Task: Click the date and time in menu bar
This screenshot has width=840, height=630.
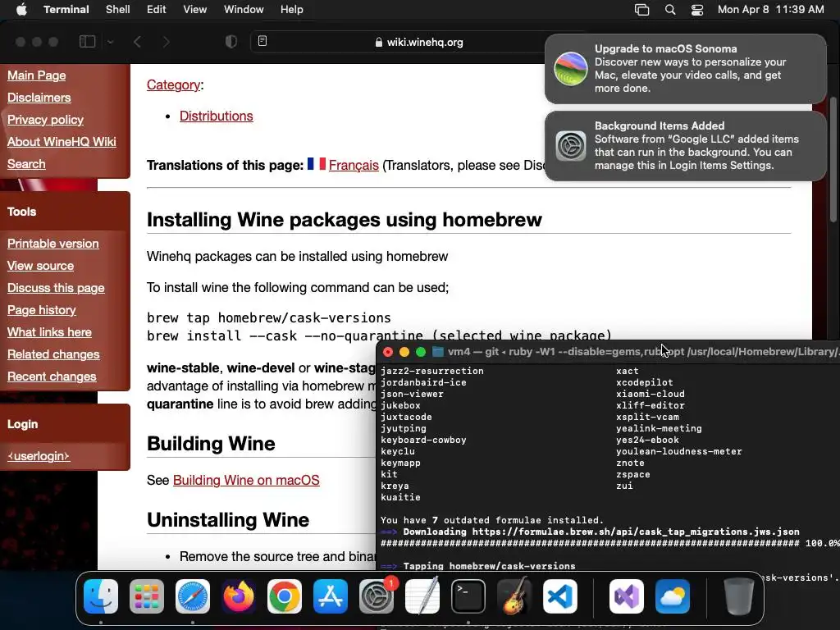Action: [770, 10]
